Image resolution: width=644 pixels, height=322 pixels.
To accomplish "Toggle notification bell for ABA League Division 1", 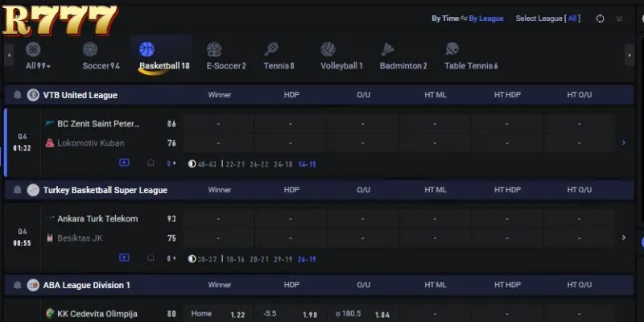I will pyautogui.click(x=17, y=285).
